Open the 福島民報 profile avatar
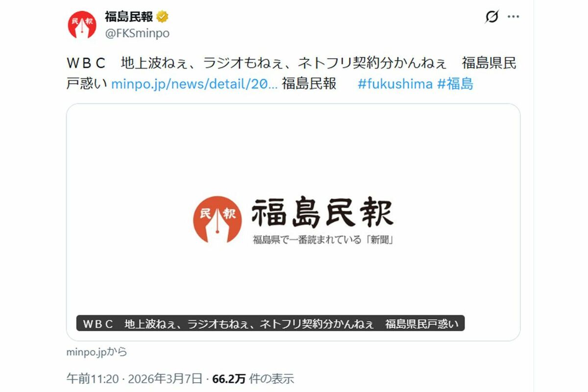The image size is (588, 392). tap(82, 24)
